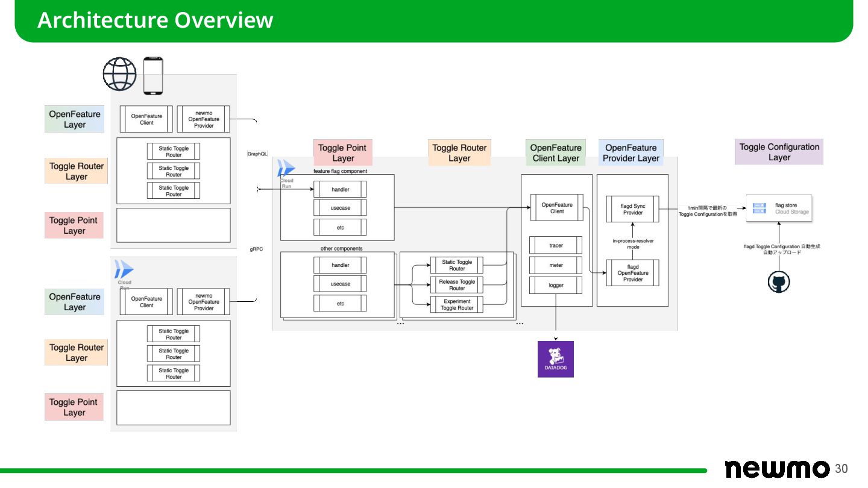Click the other components heading
The image size is (868, 488).
(x=342, y=248)
